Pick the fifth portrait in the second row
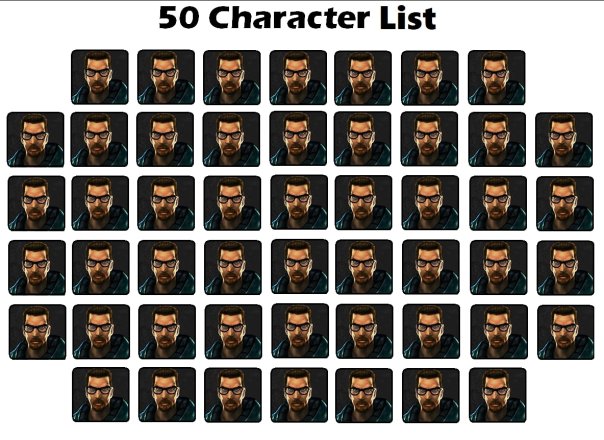Viewport: 604px width, 440px height. click(298, 139)
